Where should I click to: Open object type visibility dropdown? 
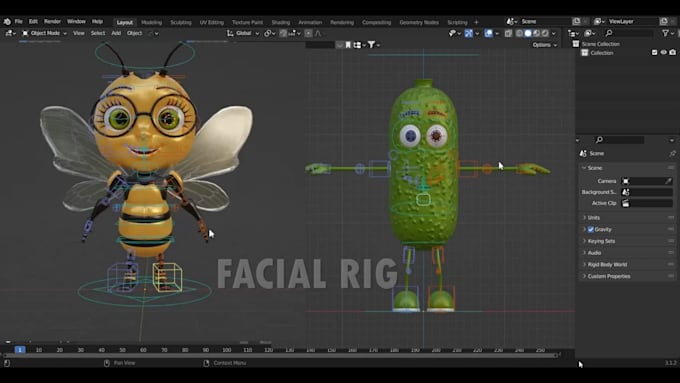(x=455, y=33)
